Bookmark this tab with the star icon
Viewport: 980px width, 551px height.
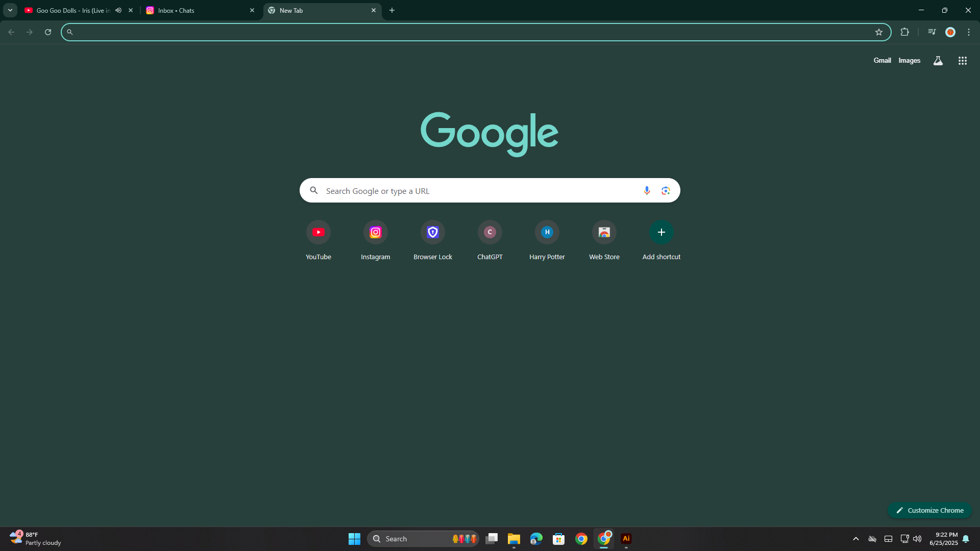coord(879,32)
